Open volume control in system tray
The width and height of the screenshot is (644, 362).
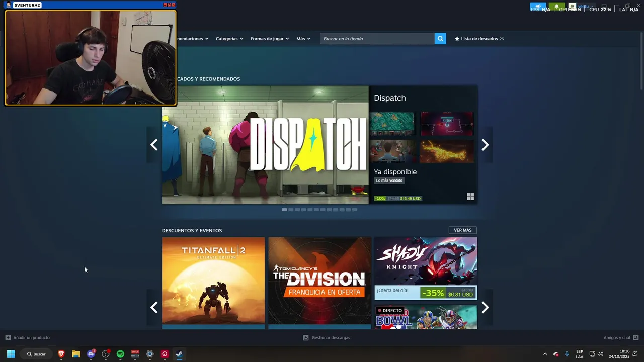coord(600,354)
